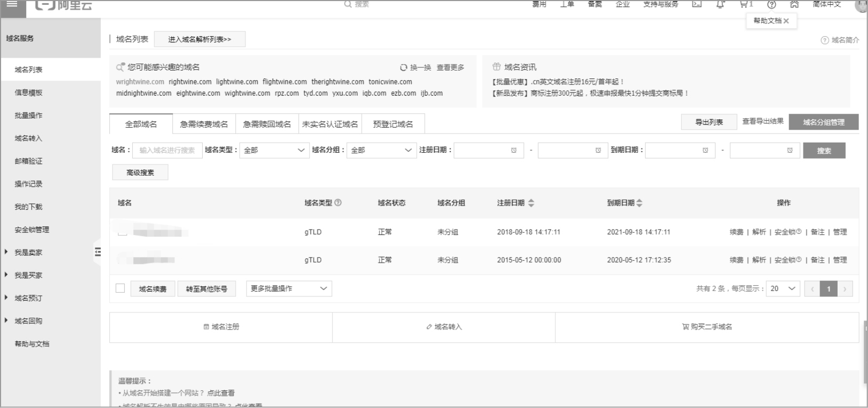Image resolution: width=868 pixels, height=408 pixels.
Task: Click the notification bell icon
Action: (x=720, y=4)
